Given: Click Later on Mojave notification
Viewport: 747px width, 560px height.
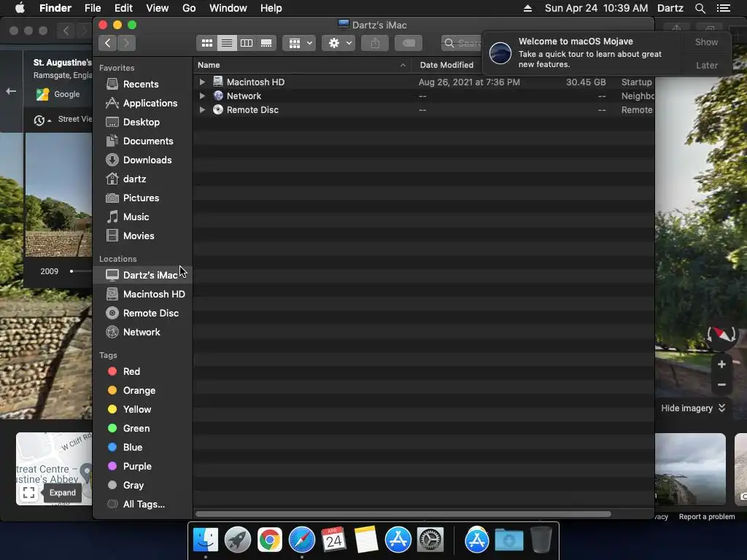Looking at the screenshot, I should pos(706,66).
